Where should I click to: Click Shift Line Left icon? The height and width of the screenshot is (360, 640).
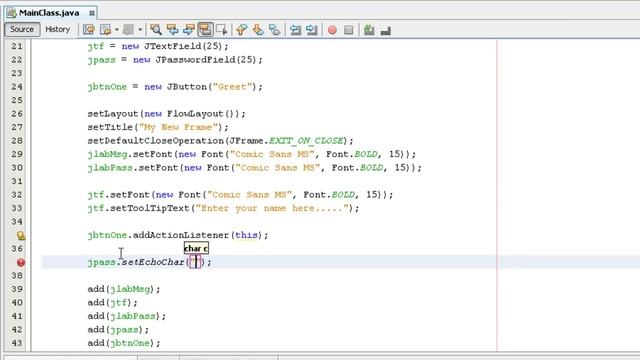[x=295, y=29]
